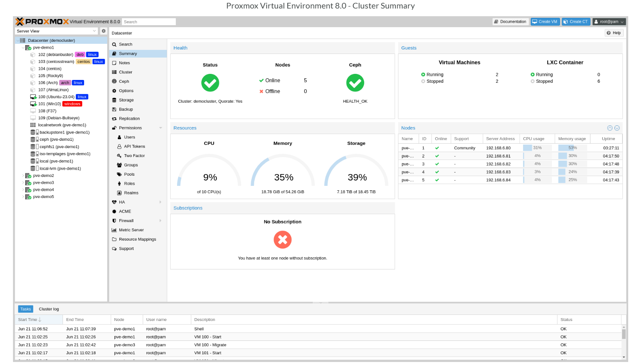
Task: Click the VM 101 (Win10) monitor icon
Action: (33, 104)
